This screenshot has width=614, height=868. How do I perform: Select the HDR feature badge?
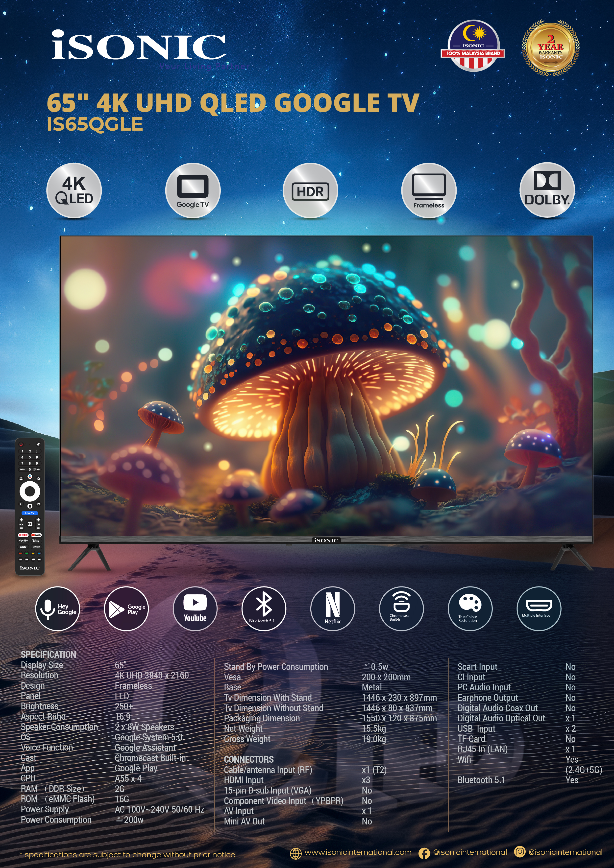tap(310, 190)
